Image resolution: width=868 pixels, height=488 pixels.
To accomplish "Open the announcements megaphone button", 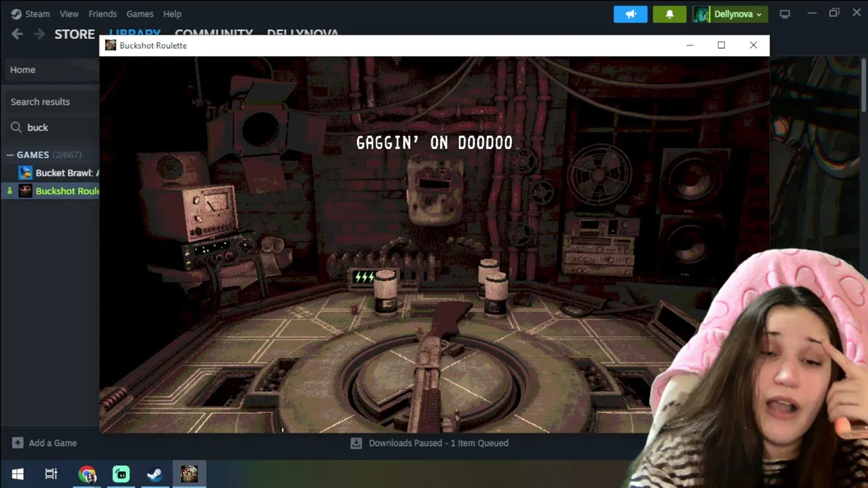I will (631, 14).
